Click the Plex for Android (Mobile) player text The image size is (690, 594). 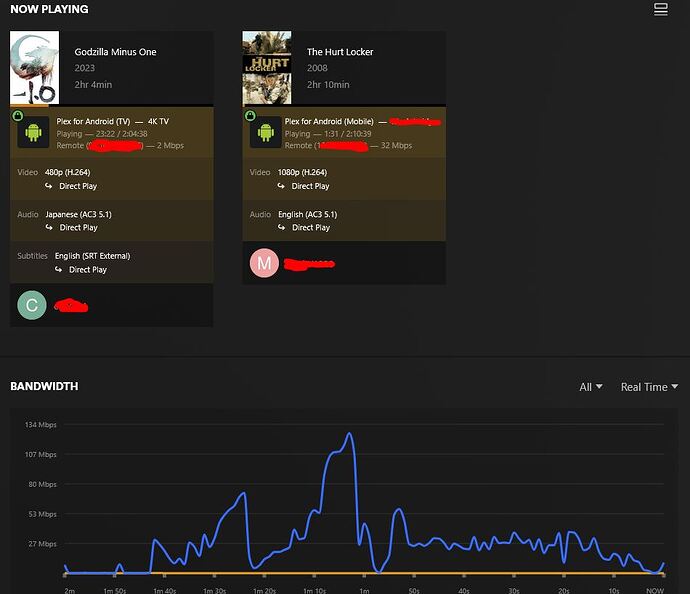tap(329, 121)
